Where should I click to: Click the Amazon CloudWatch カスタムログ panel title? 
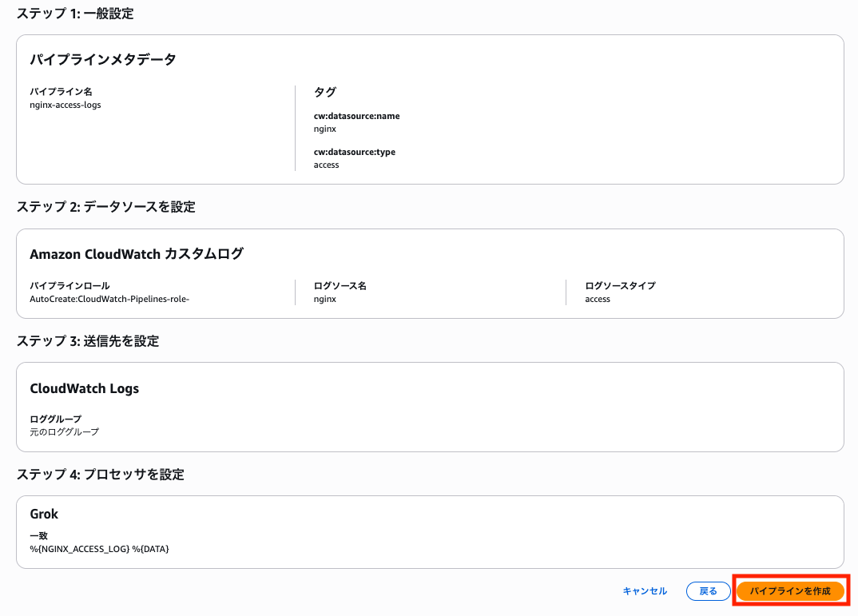pos(135,252)
